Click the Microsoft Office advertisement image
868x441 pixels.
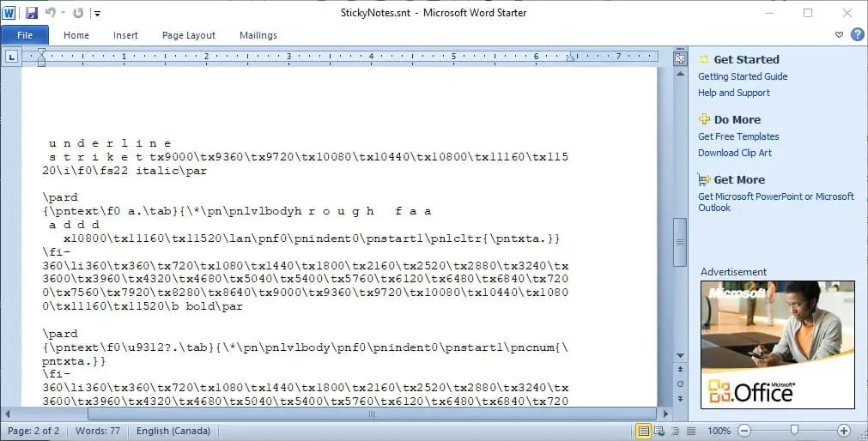click(x=777, y=345)
